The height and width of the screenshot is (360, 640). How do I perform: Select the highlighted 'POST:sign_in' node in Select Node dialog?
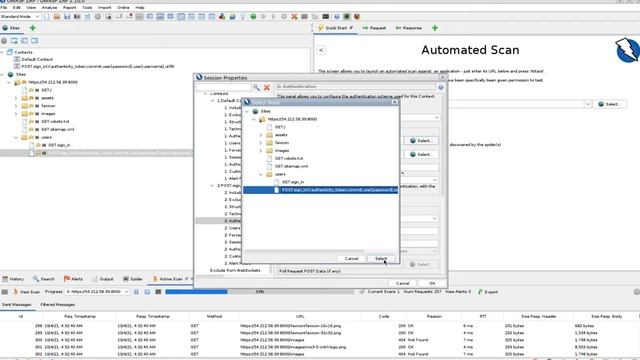(321, 190)
